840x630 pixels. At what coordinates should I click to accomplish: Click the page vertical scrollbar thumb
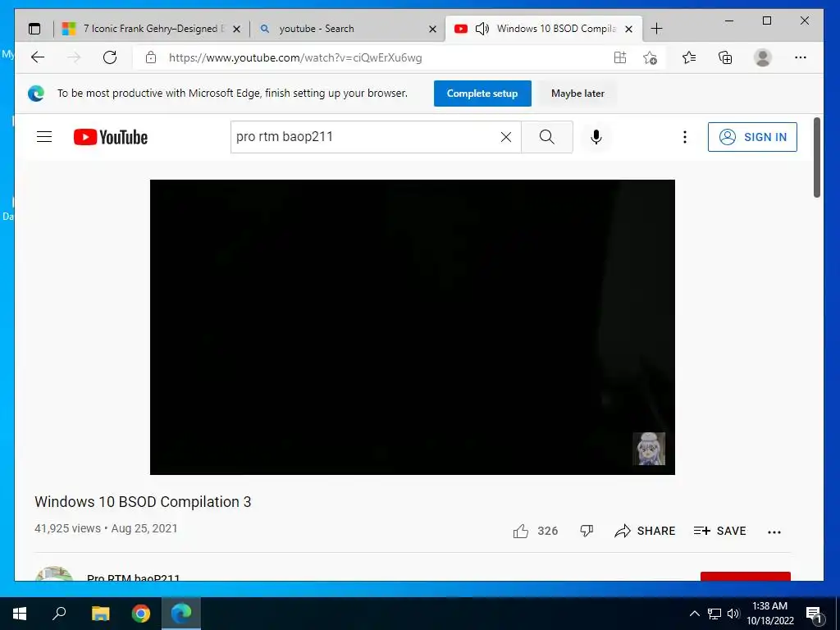(x=816, y=157)
